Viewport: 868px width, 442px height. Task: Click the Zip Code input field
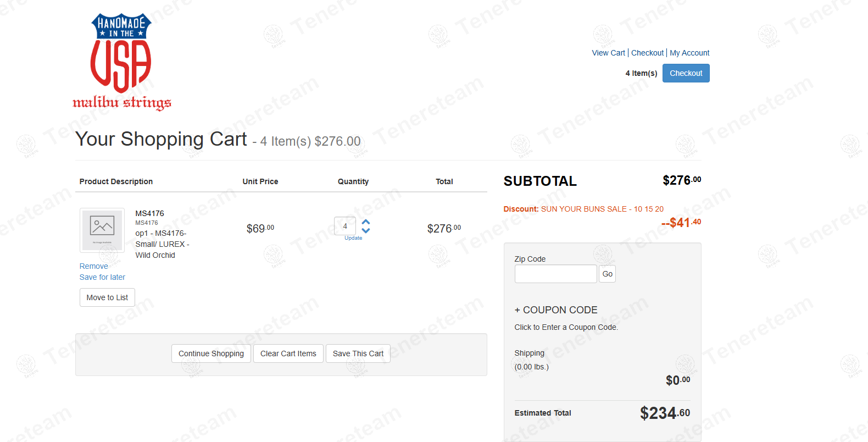[x=555, y=274]
